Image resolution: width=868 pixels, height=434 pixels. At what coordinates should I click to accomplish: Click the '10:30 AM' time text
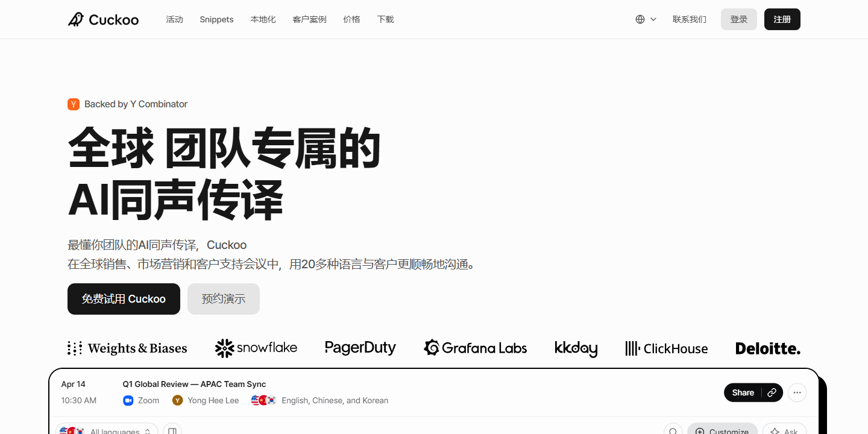coord(79,400)
